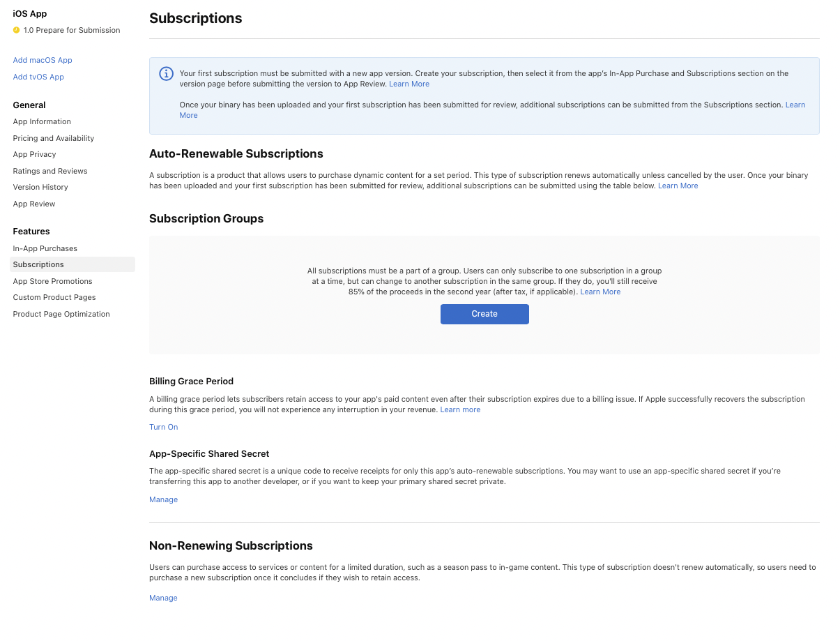Click Learn More after 'App Review' in banner
840x641 pixels.
coord(409,84)
